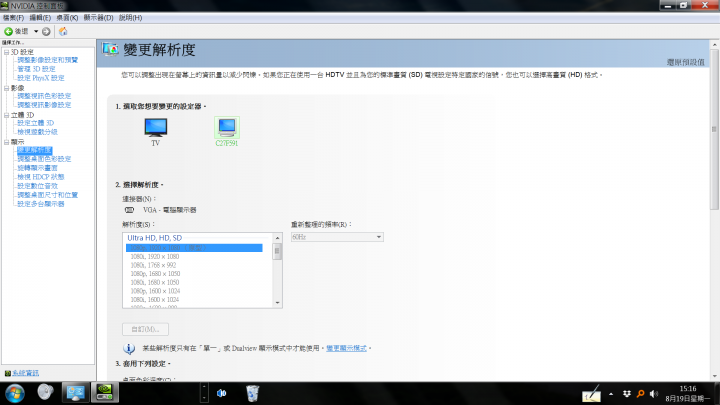Open 設定多台顯示器 page
Screen dimensions: 720x405
click(x=40, y=204)
